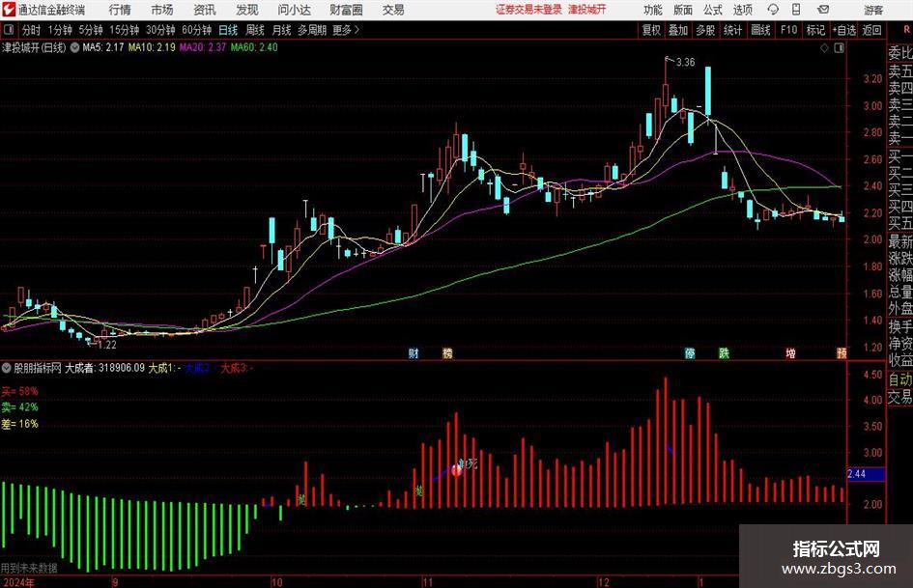Click 证券交易未登录 login link

528,10
